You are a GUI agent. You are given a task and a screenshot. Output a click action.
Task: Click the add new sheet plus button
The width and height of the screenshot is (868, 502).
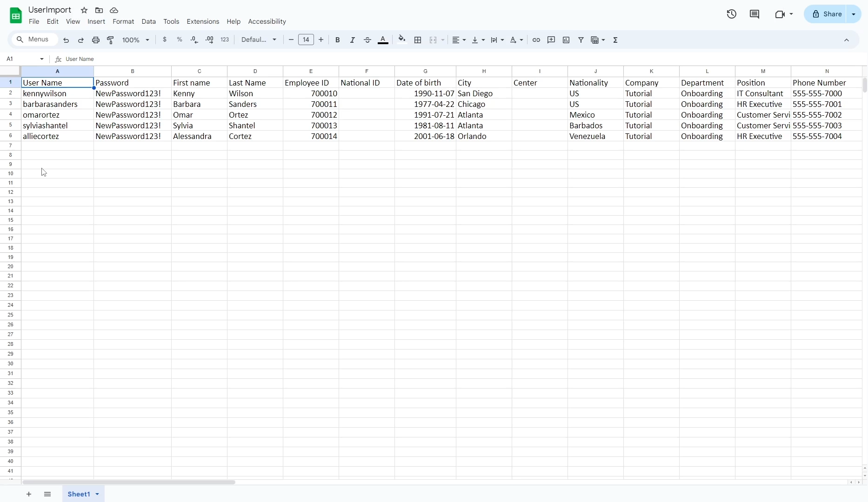(29, 494)
